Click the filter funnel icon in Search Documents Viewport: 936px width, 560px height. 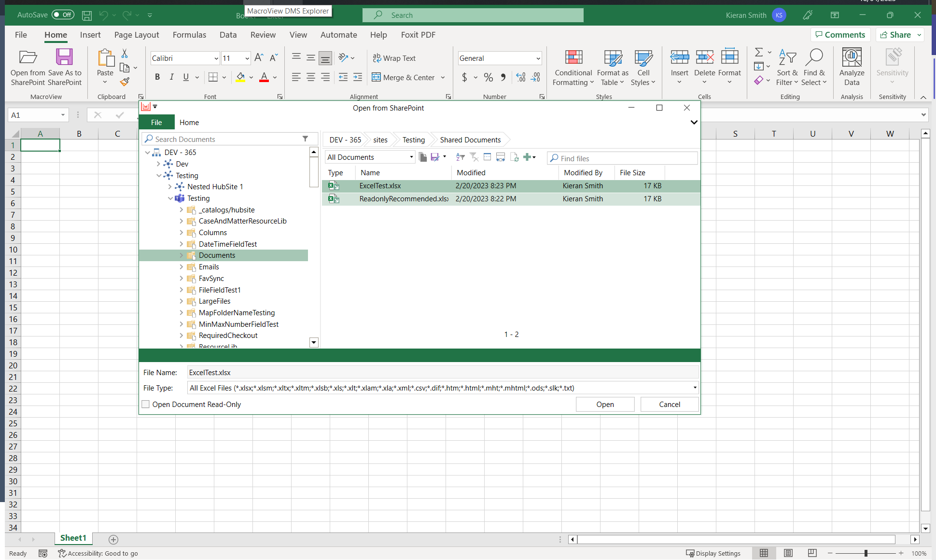305,139
